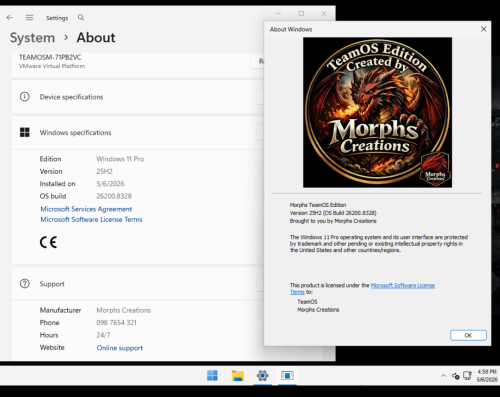
Task: Click the Device specifications info icon
Action: 25,97
